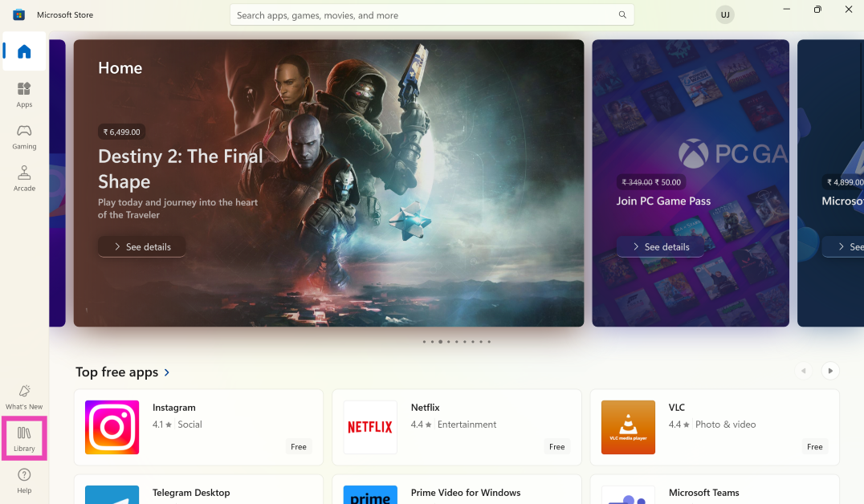Open the UJ user profile menu

pos(725,15)
